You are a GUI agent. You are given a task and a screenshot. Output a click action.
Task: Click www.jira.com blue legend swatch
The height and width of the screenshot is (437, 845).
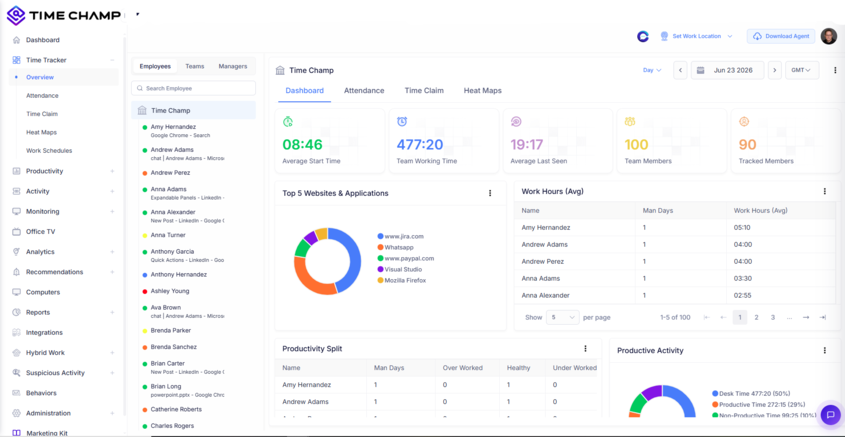click(380, 236)
